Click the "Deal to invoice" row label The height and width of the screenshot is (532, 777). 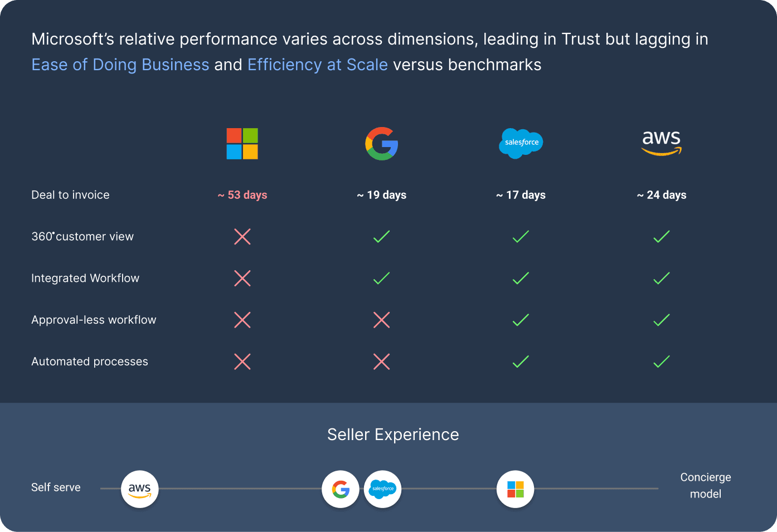tap(70, 195)
